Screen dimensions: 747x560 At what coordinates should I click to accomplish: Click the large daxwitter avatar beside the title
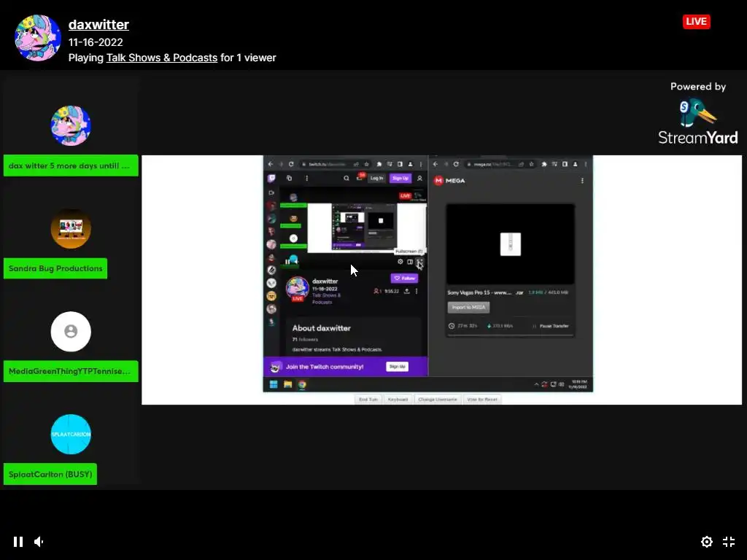(38, 38)
